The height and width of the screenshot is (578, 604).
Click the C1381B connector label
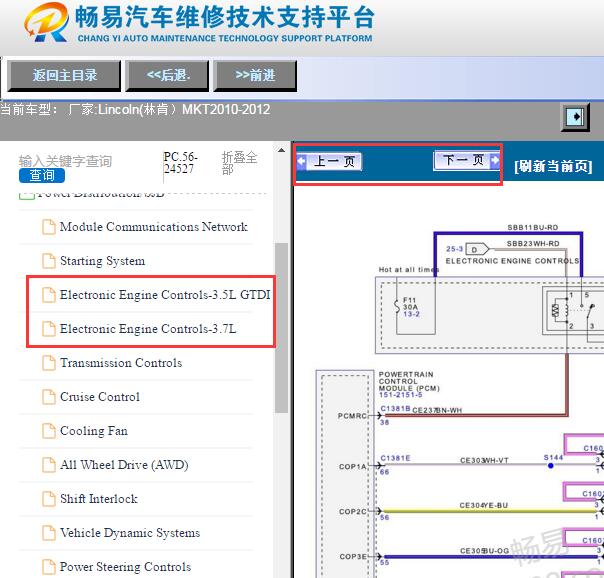395,409
